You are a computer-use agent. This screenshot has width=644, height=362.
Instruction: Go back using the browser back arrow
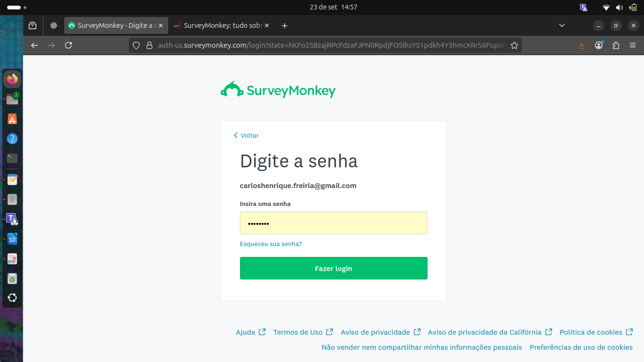pos(34,45)
